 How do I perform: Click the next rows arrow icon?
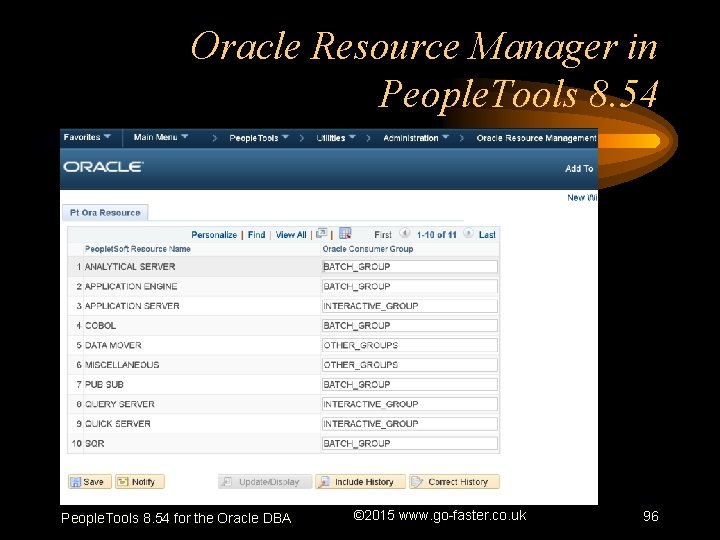coord(467,233)
